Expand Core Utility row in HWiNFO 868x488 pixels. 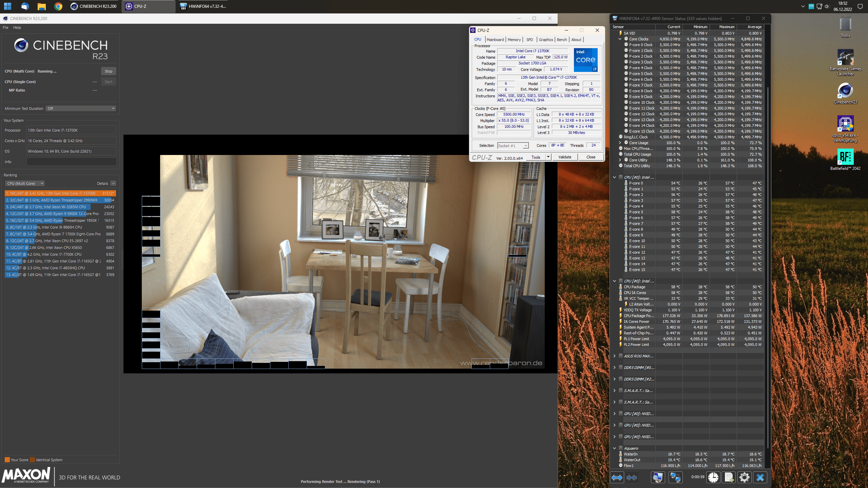[x=620, y=160]
